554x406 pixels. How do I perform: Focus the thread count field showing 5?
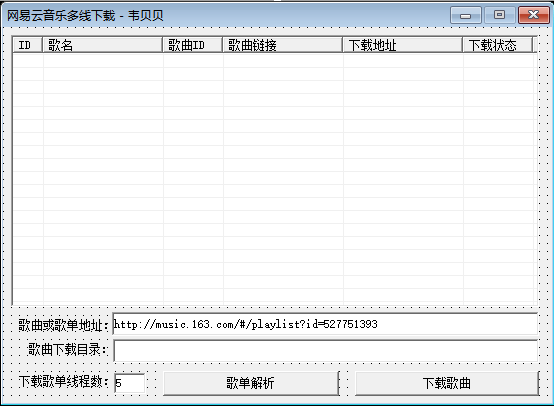(x=129, y=383)
